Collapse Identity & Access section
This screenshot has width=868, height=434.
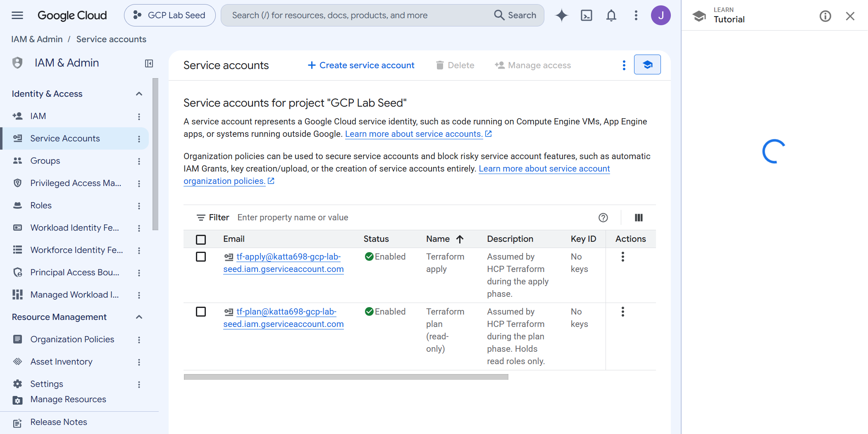139,94
